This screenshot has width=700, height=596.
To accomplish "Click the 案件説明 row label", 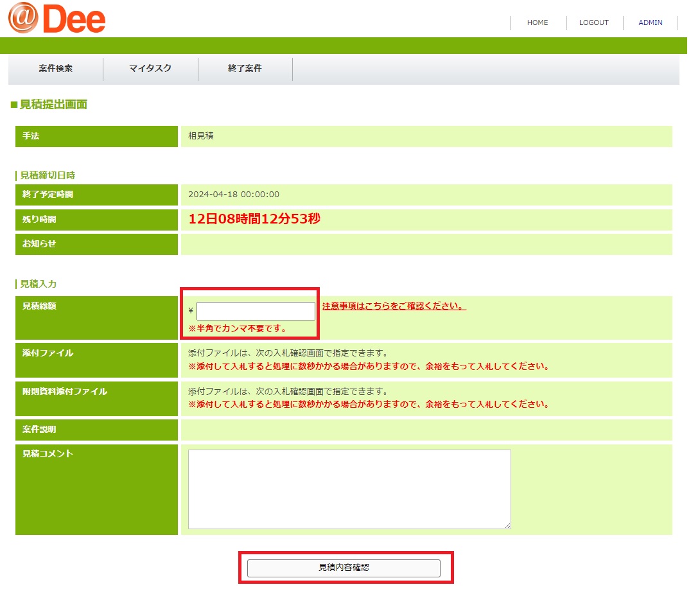I will (96, 430).
